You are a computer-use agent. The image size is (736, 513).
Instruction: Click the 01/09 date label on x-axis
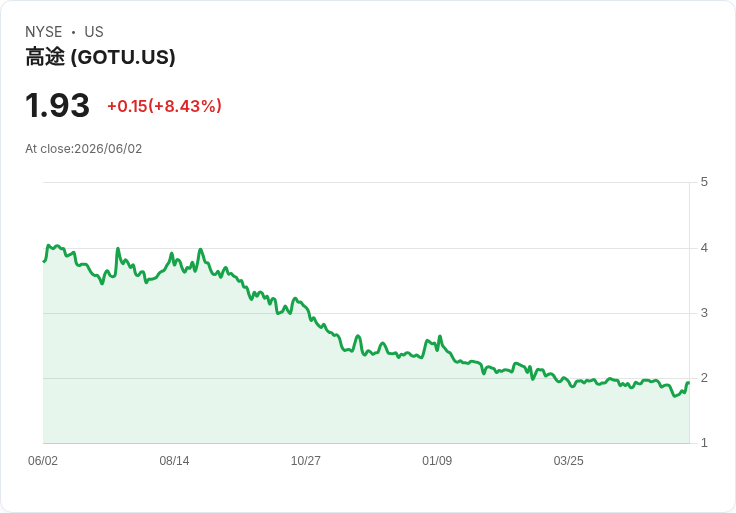437,461
